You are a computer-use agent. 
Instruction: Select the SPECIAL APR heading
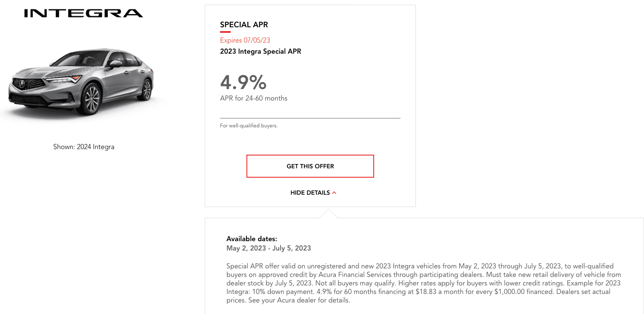(x=244, y=25)
